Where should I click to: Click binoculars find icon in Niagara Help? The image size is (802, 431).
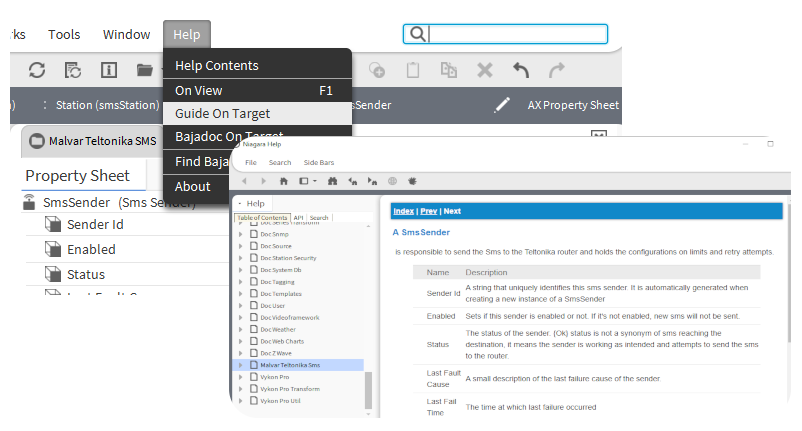pos(332,181)
